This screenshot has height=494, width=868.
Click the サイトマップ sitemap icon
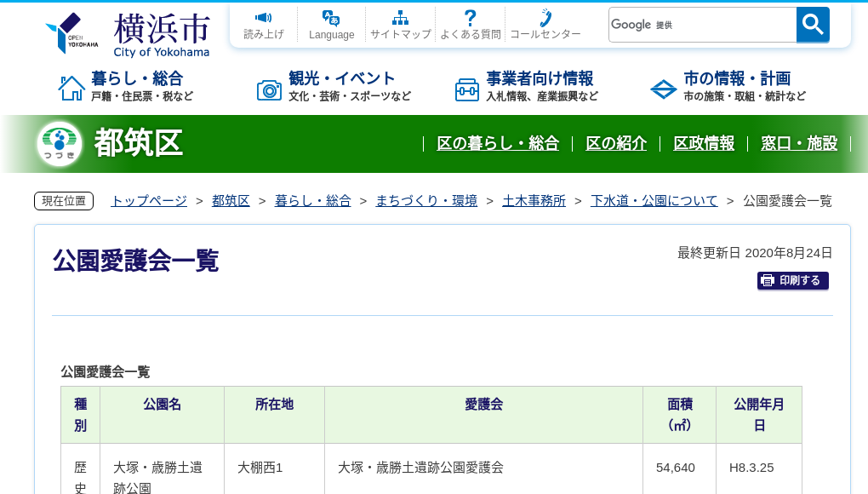point(398,18)
